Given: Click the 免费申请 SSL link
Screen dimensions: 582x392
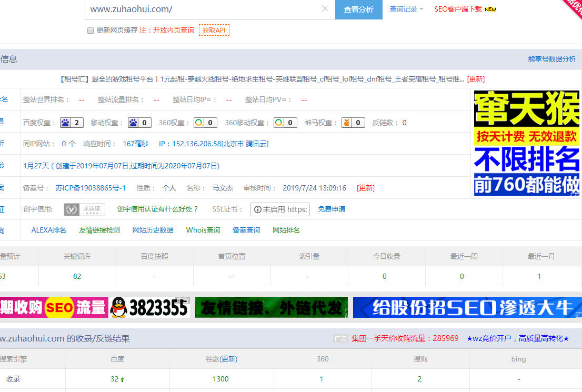Looking at the screenshot, I should click(332, 209).
